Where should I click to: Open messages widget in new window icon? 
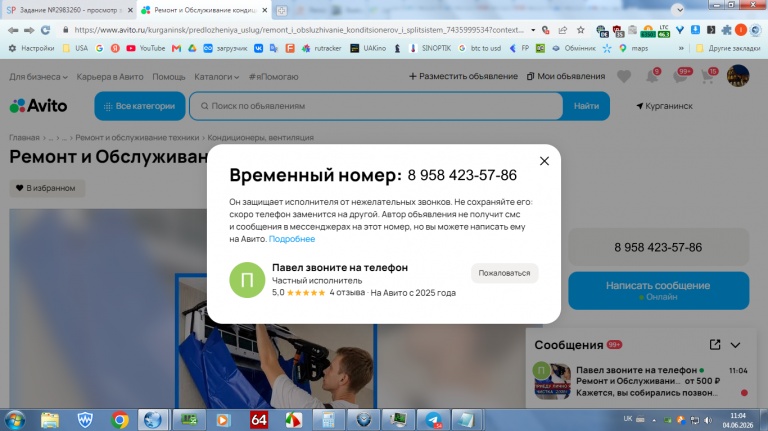(715, 345)
